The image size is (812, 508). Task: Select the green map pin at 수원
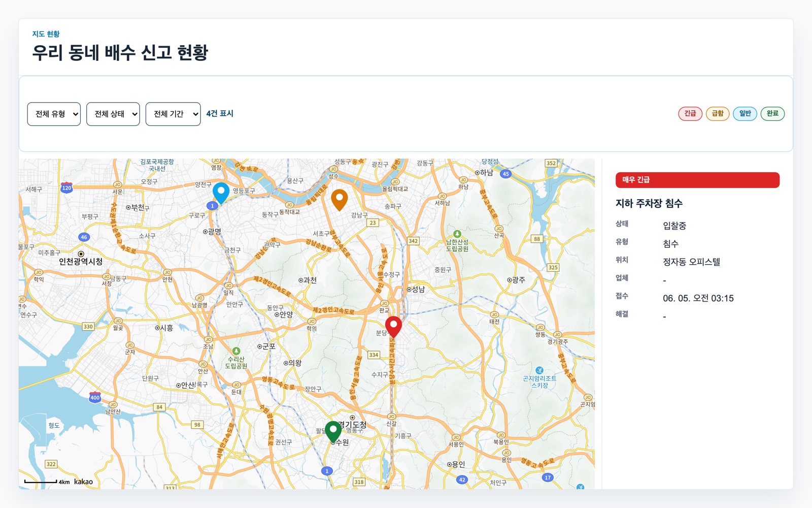tap(333, 431)
